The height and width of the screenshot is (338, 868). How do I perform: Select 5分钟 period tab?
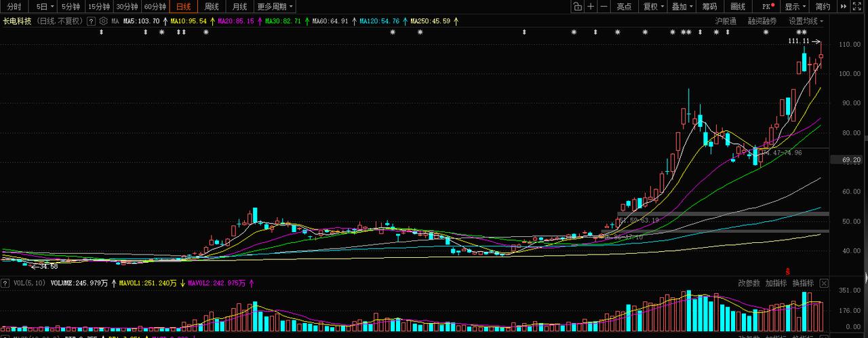[x=71, y=7]
